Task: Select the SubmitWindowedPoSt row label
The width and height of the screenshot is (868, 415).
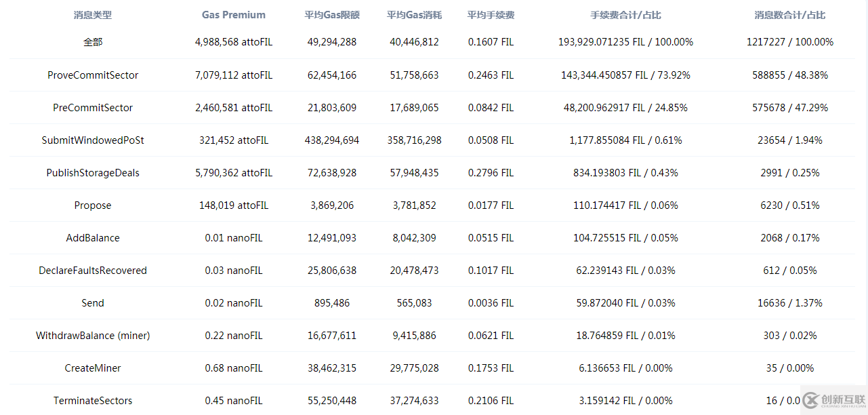Action: [93, 140]
